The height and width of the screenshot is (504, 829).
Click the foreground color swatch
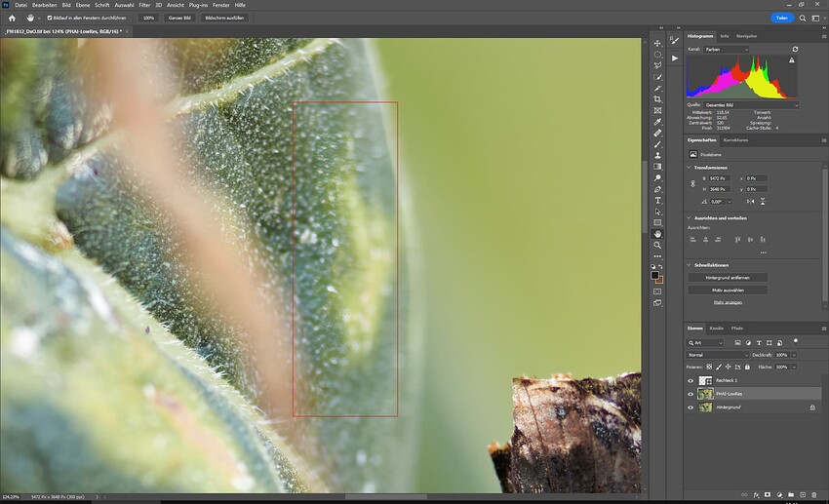655,275
